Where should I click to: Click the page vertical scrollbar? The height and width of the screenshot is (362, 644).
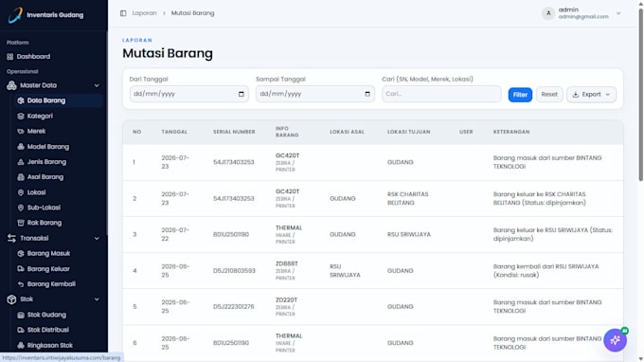[x=640, y=95]
